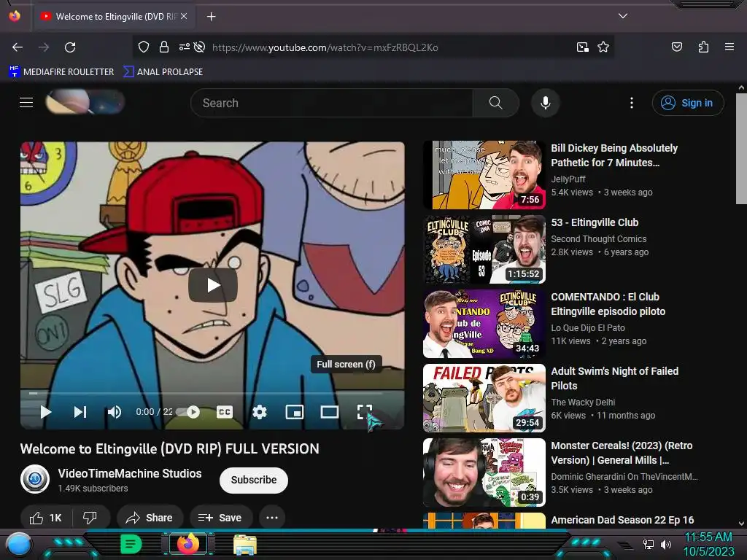
Task: Open the second bookmarks toolbar item
Action: click(x=163, y=72)
